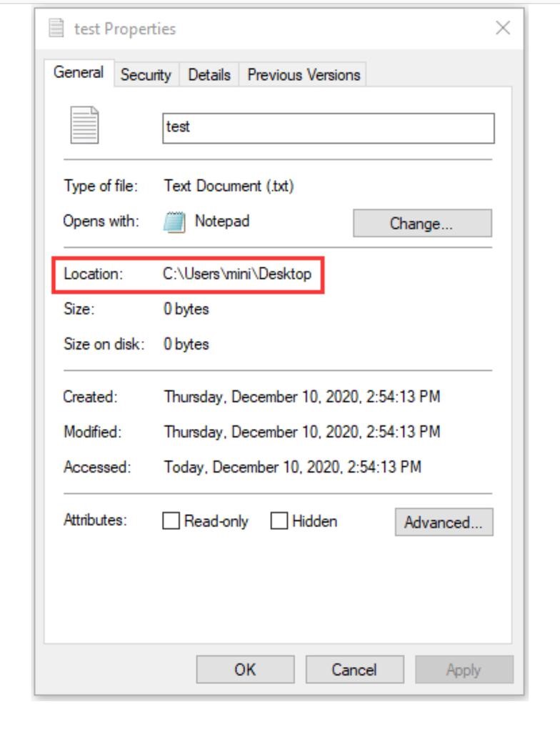Select the Created date value
Image resolution: width=560 pixels, height=732 pixels.
coord(302,397)
